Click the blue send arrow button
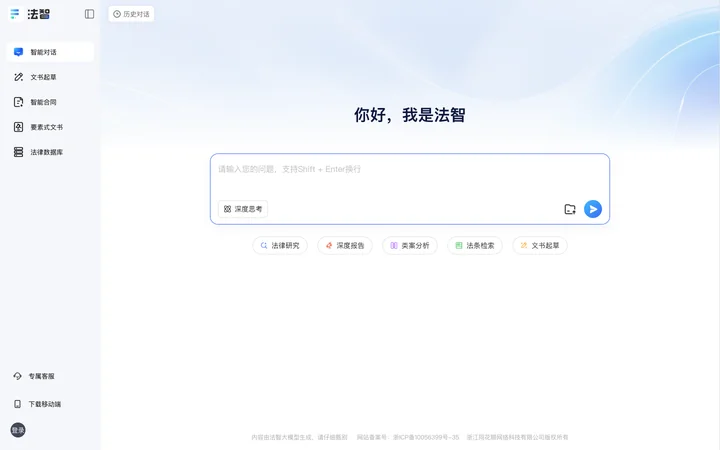This screenshot has height=450, width=720. [593, 209]
